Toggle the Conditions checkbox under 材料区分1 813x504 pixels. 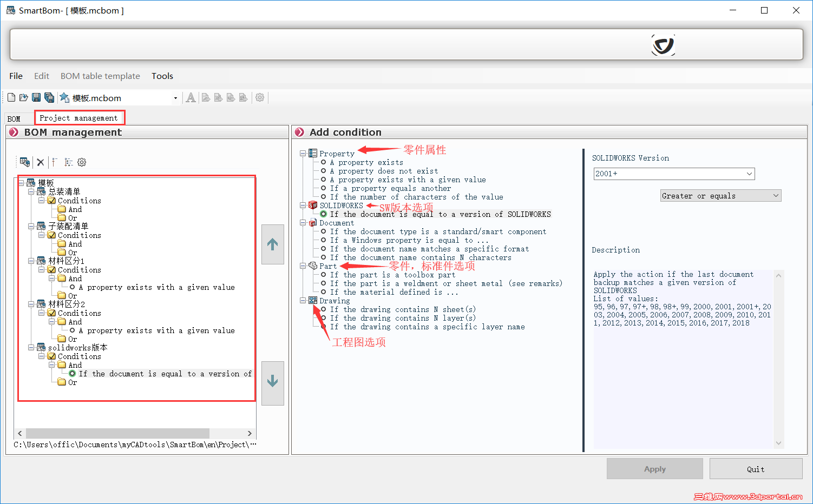click(x=51, y=270)
